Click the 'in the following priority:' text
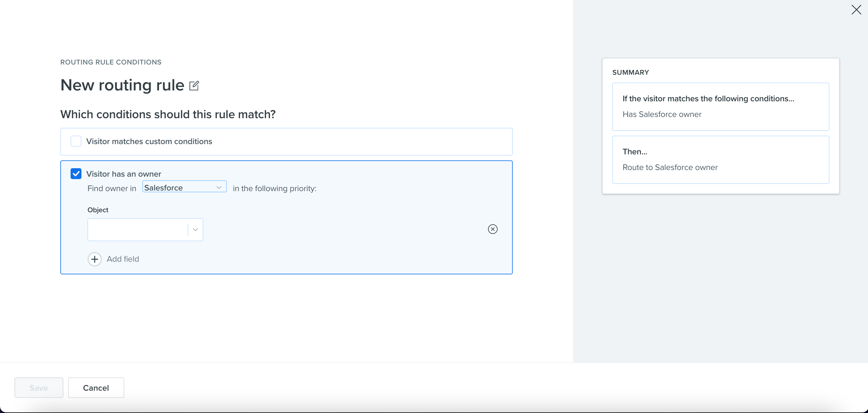868x413 pixels. [x=275, y=189]
